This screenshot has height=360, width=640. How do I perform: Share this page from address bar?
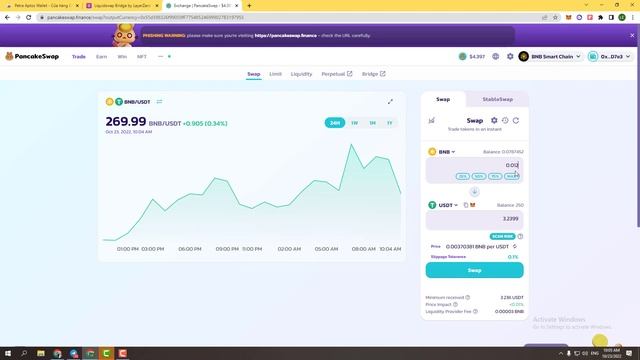click(x=544, y=18)
